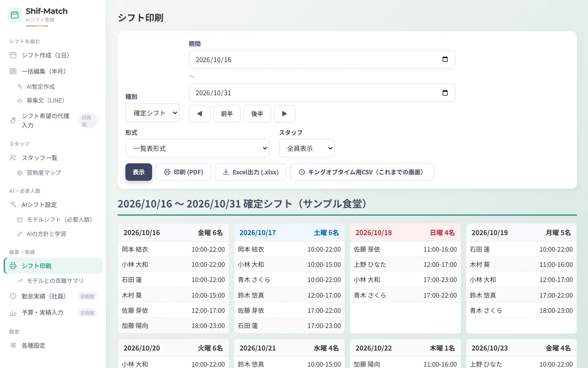Viewport: 588px width, 368px height.
Task: Go to previous period with left arrow
Action: click(200, 114)
